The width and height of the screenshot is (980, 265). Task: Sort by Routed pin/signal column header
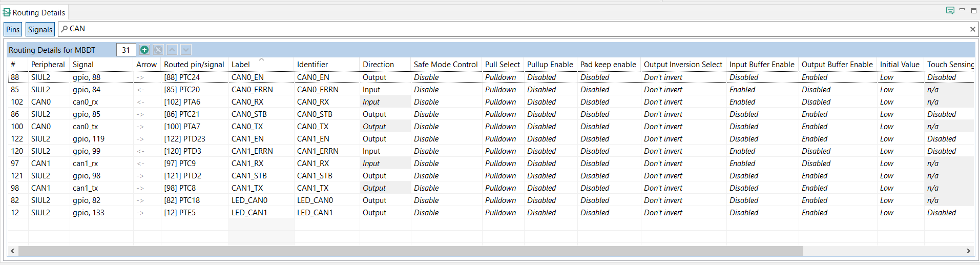coord(194,64)
